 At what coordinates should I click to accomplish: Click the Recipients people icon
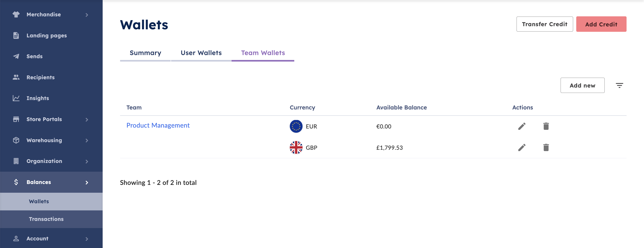(16, 77)
